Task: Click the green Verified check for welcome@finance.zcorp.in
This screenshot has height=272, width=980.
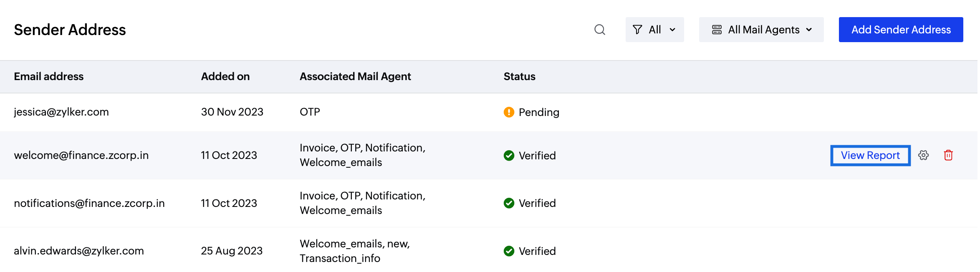Action: point(509,156)
